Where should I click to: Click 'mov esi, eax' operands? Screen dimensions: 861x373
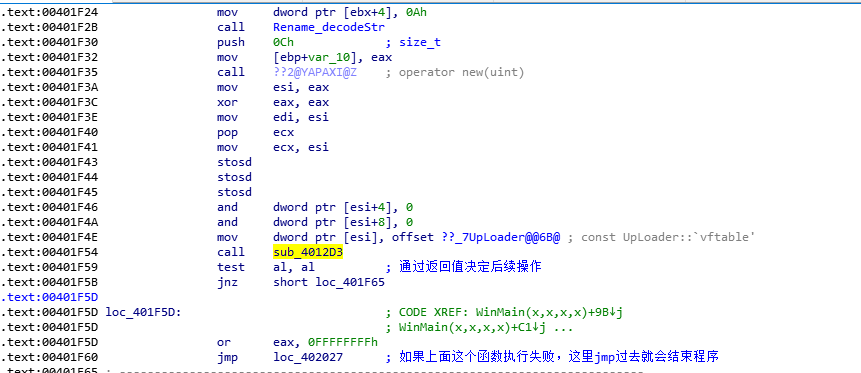pos(301,87)
